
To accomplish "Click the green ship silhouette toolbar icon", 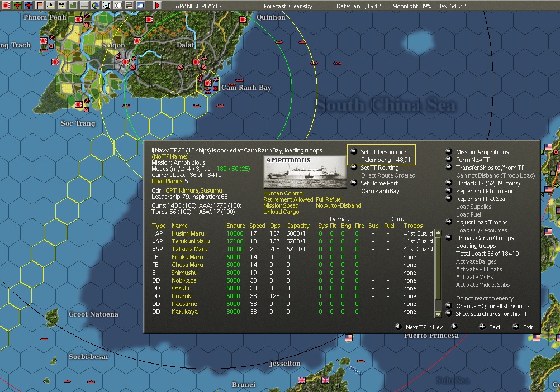I will pos(84,6).
